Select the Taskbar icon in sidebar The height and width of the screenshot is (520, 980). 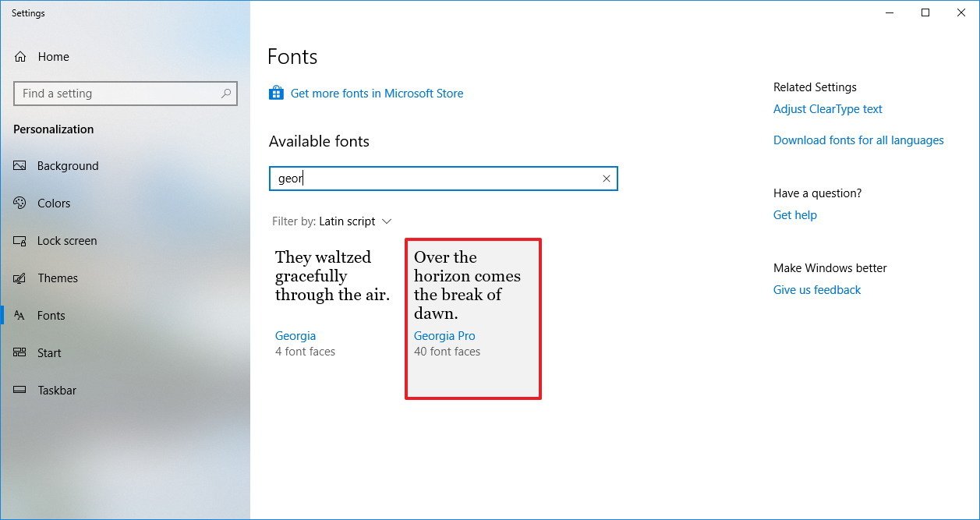coord(20,391)
